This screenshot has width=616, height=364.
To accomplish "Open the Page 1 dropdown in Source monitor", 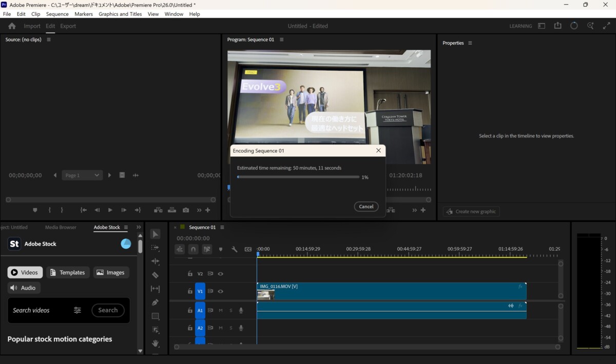I will click(x=82, y=175).
